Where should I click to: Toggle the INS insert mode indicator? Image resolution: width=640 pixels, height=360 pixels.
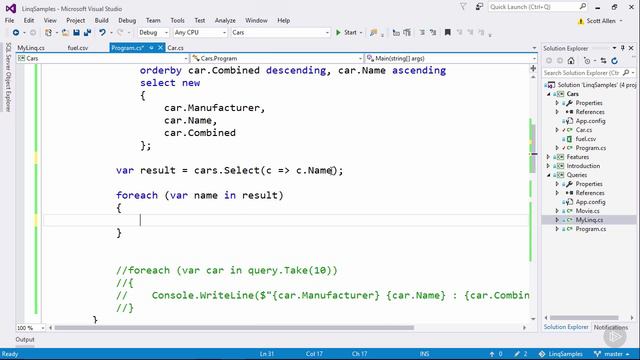424,354
